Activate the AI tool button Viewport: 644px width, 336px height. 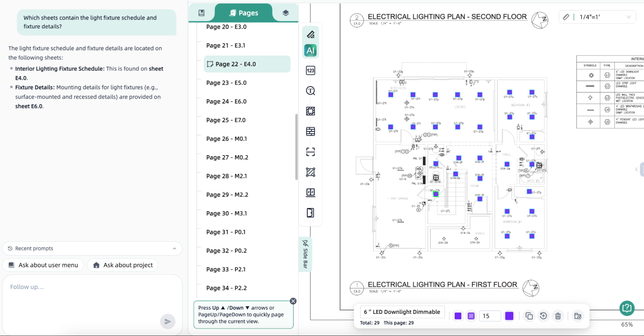coord(311,50)
